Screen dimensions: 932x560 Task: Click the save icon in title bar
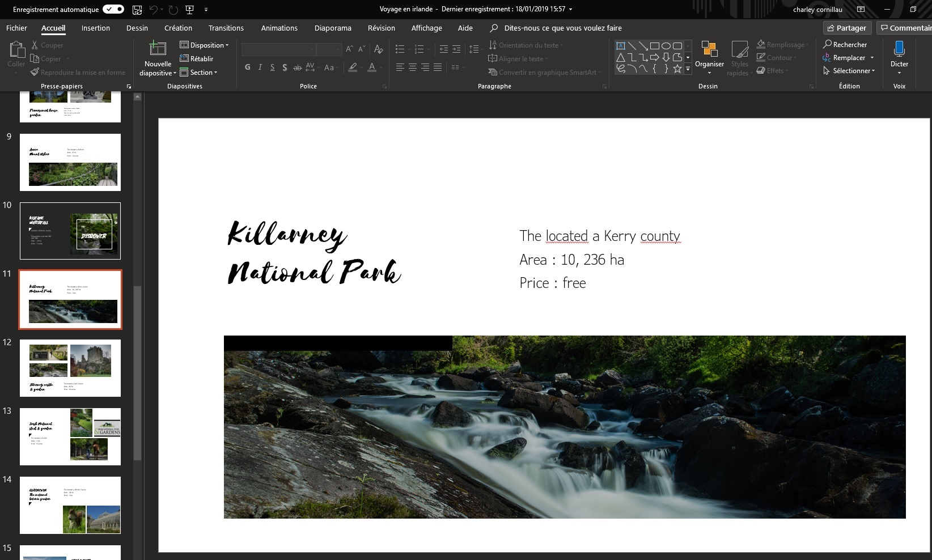pos(137,10)
